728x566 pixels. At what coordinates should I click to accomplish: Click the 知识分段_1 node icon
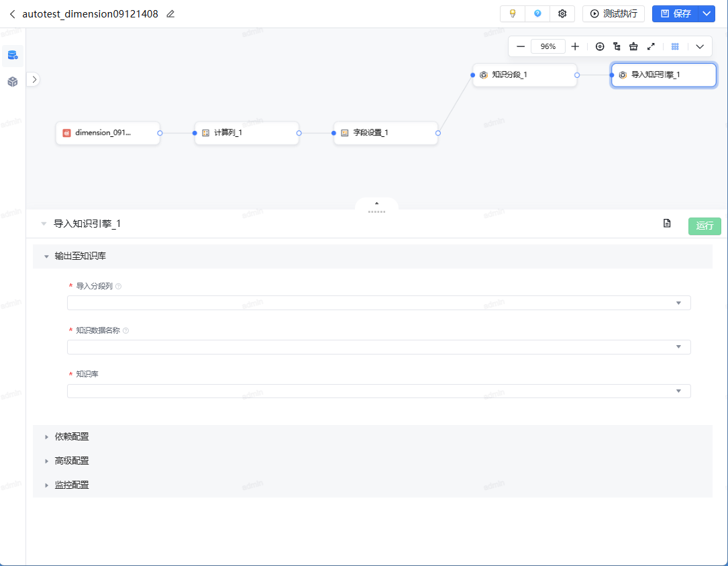coord(483,75)
